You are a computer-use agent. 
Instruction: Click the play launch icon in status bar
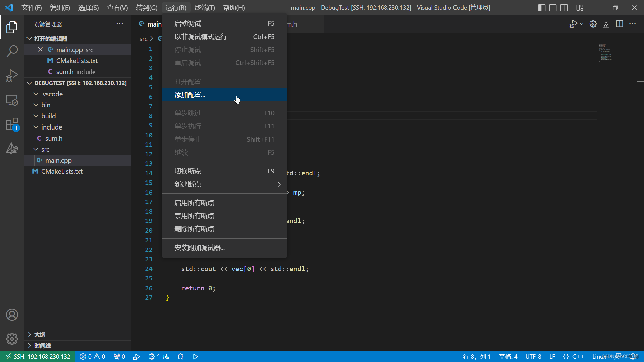pyautogui.click(x=196, y=356)
